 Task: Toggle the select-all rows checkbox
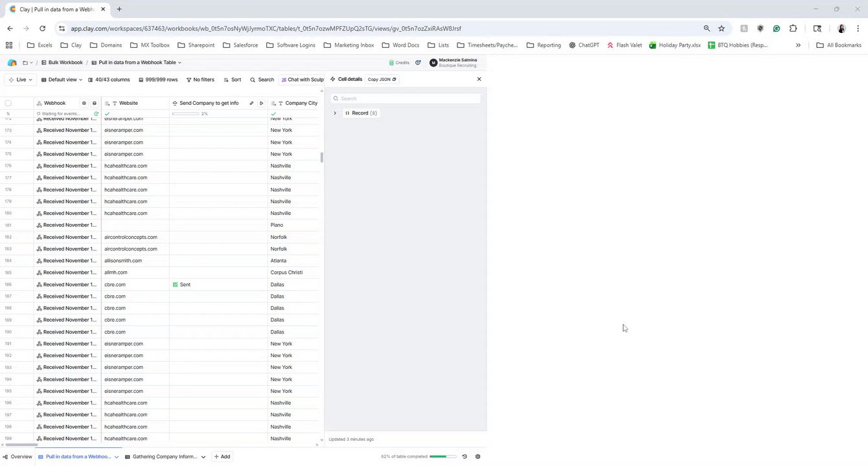(8, 103)
